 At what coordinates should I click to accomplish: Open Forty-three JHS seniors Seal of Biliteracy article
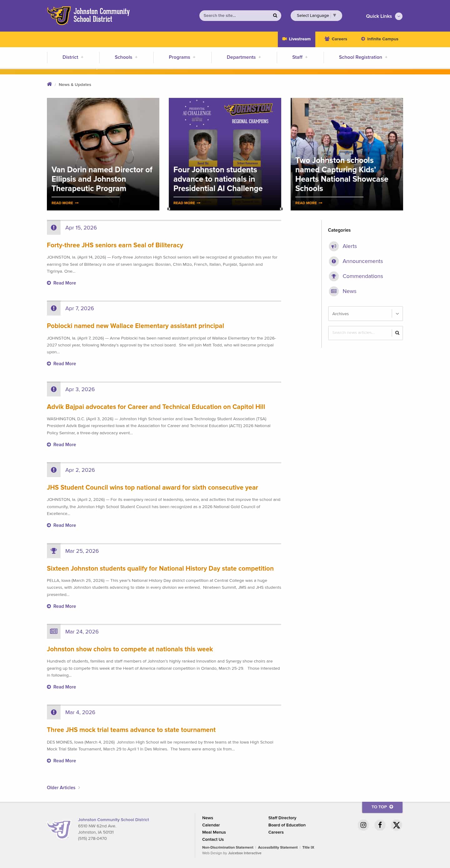point(115,245)
